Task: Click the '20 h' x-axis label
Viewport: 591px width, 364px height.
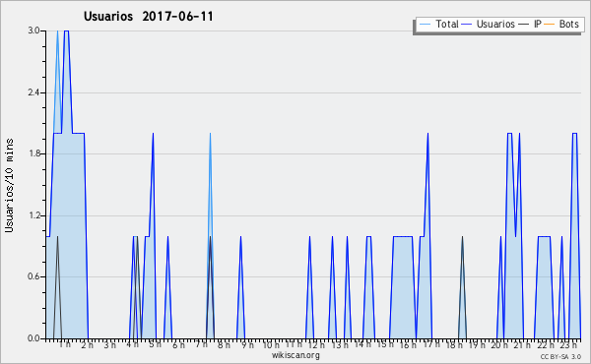Action: (x=499, y=344)
